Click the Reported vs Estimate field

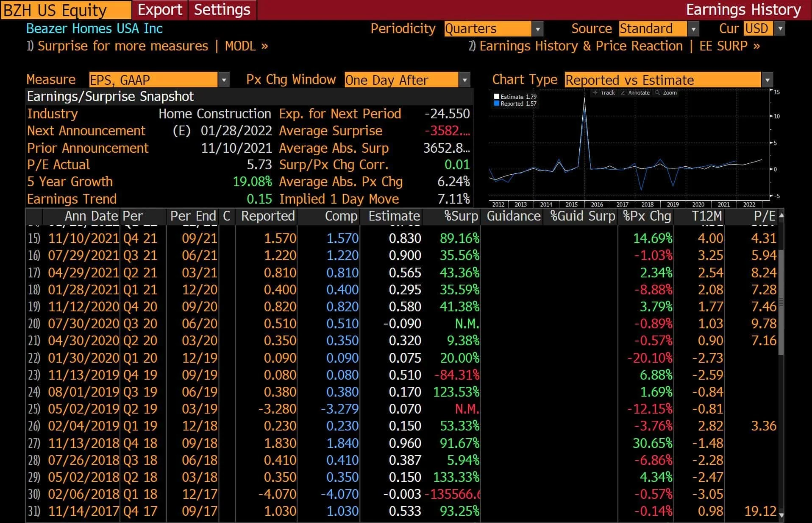pos(663,80)
